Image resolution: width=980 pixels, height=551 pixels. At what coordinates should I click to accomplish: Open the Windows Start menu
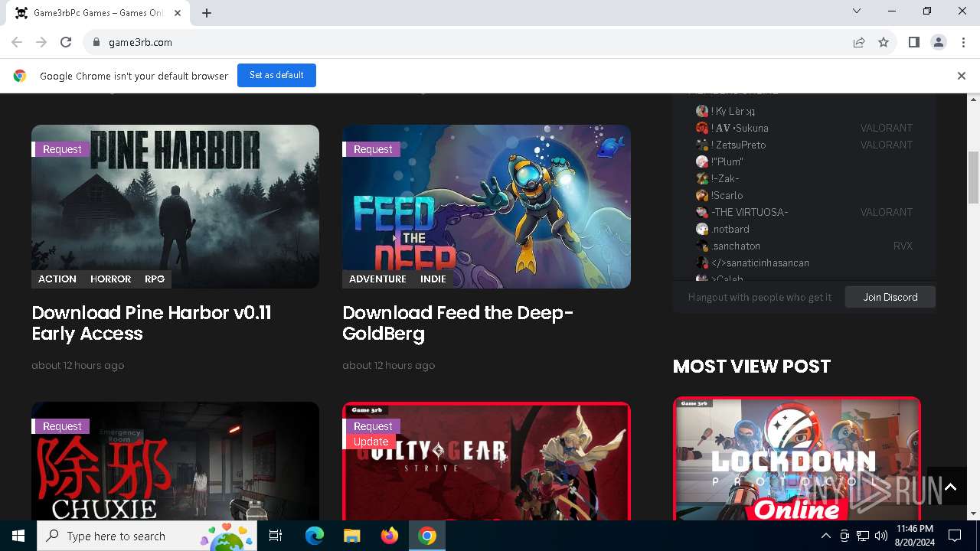coord(18,536)
